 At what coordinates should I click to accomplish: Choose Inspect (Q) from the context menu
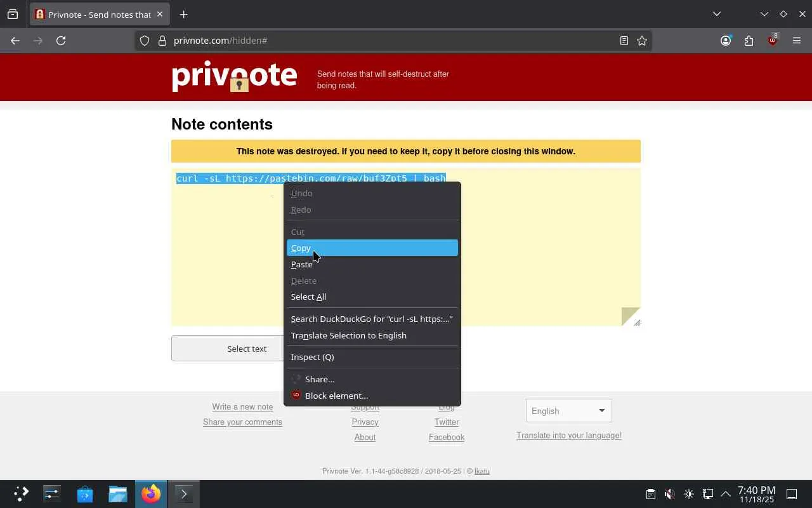[x=372, y=357]
